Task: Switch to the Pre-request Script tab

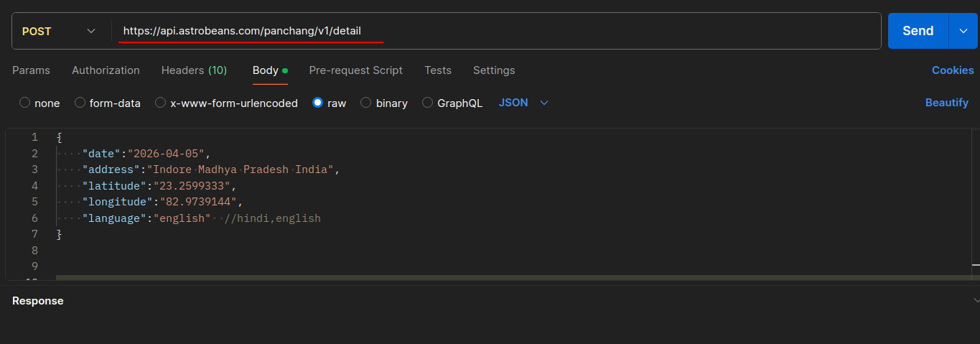Action: pos(355,70)
